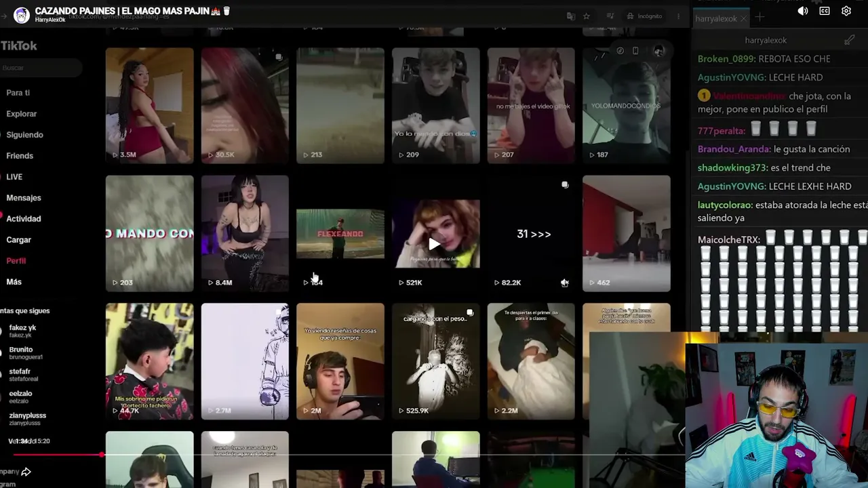Open followed account stefafr
This screenshot has width=868, height=488.
[23, 375]
